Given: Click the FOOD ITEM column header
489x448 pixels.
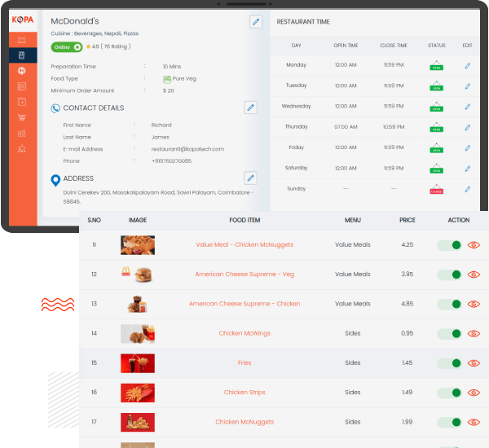Looking at the screenshot, I should pyautogui.click(x=244, y=220).
